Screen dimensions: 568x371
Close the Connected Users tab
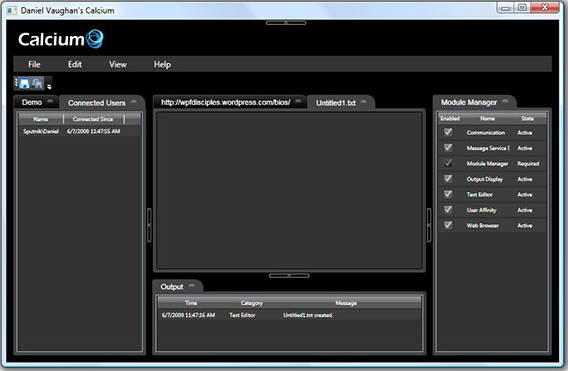134,101
